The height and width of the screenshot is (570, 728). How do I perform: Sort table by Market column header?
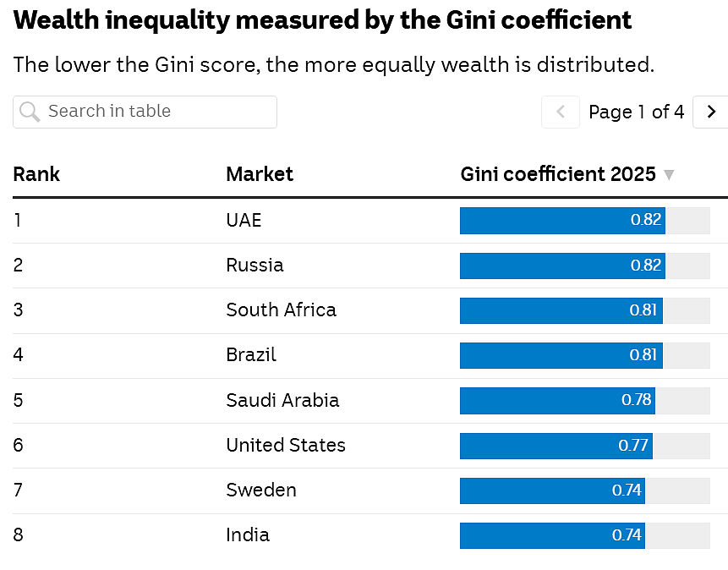(x=260, y=174)
